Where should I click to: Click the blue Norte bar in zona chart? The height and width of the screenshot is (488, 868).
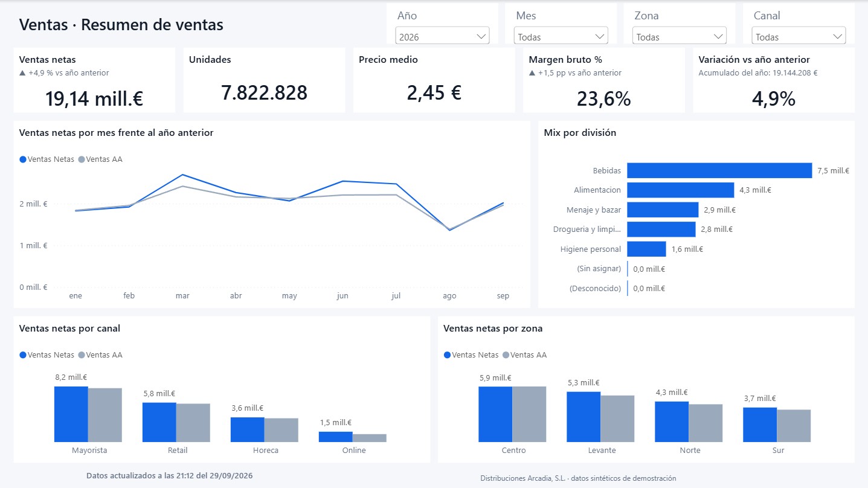point(672,422)
